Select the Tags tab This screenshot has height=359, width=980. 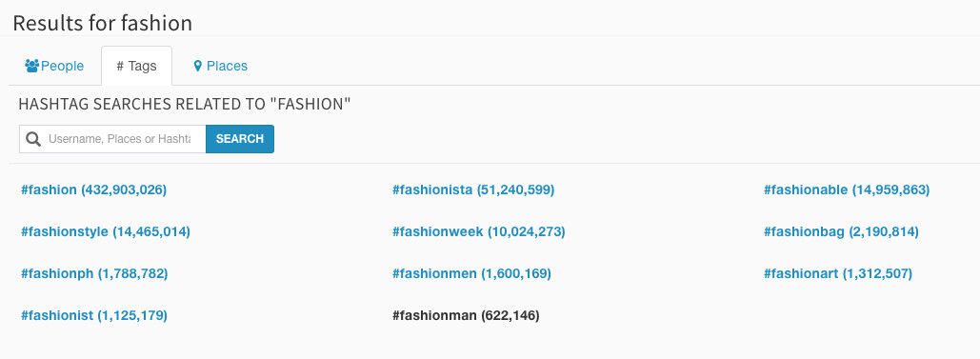pos(136,66)
